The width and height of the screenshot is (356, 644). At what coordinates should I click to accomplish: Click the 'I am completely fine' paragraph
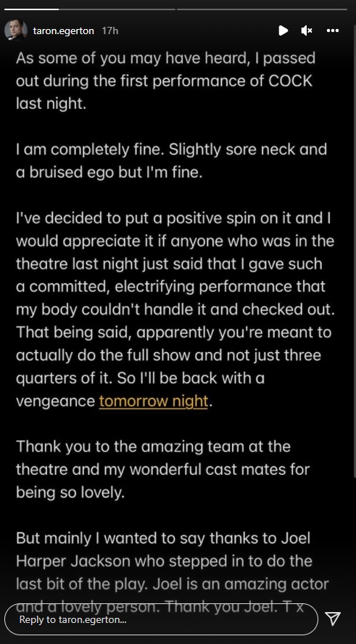171,161
